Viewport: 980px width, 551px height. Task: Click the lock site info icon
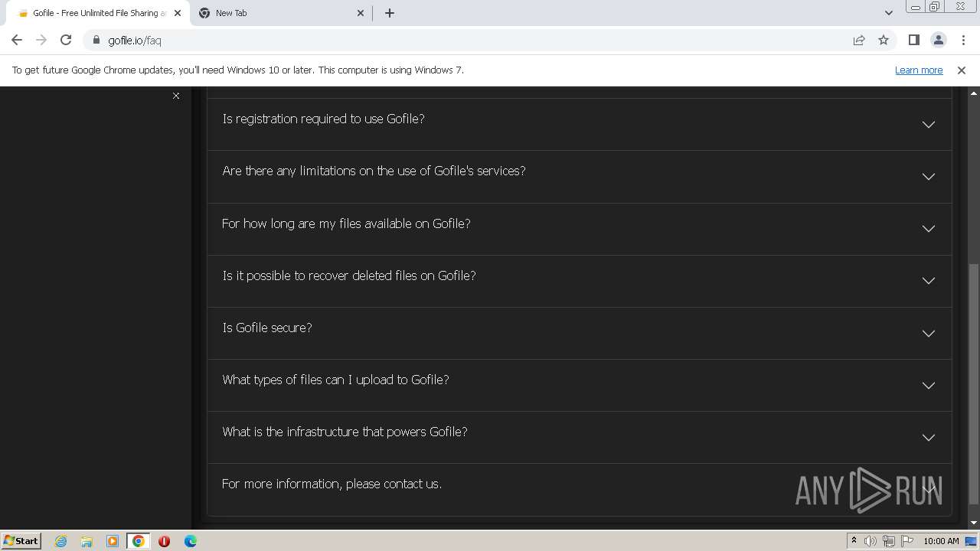pos(96,40)
